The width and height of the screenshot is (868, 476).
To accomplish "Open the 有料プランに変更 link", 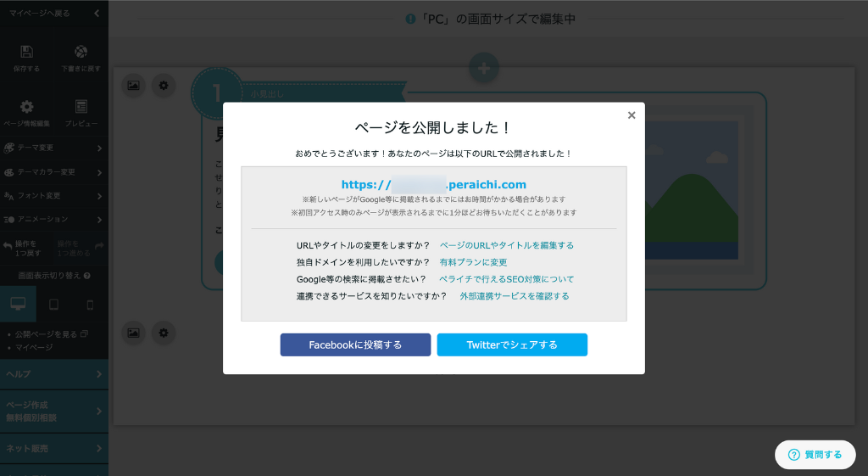I will pos(473,262).
